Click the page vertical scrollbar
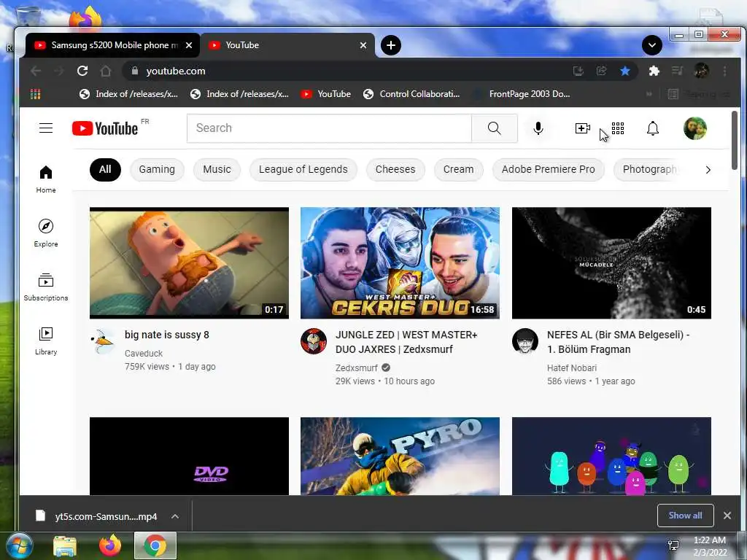Image resolution: width=747 pixels, height=560 pixels. pos(734,141)
